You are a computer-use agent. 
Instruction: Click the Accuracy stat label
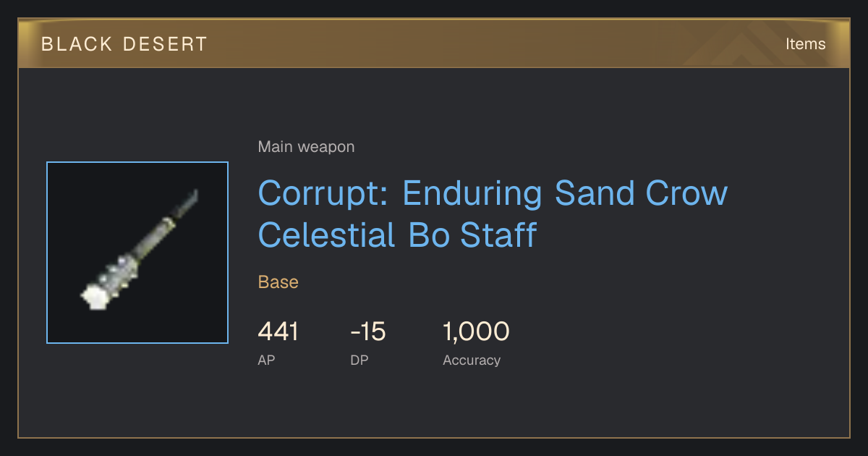click(472, 360)
